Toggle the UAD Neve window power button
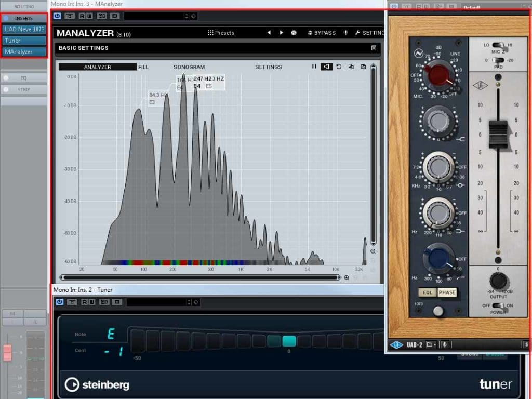 click(394, 6)
